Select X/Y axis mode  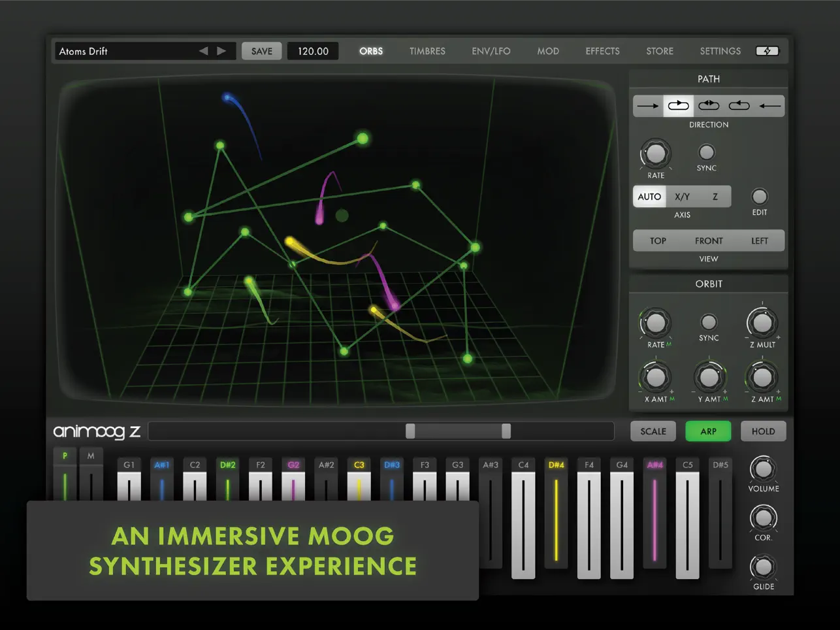[x=683, y=197]
